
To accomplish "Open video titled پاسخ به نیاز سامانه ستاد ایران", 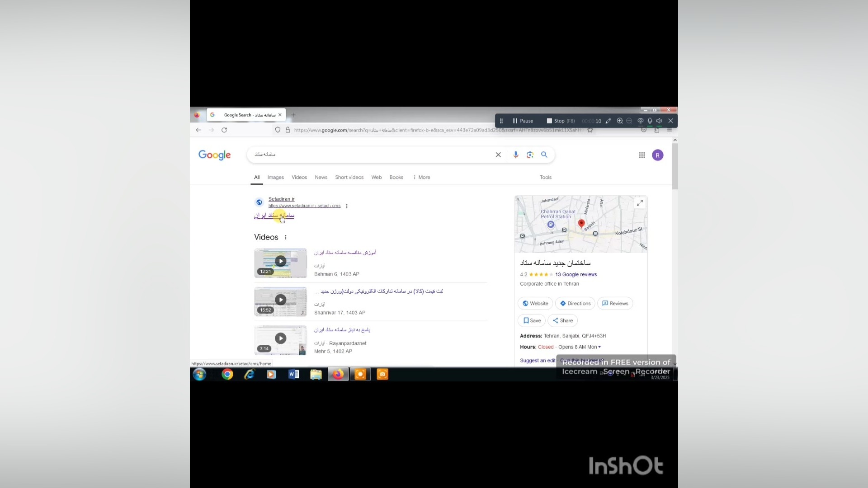I will click(342, 330).
